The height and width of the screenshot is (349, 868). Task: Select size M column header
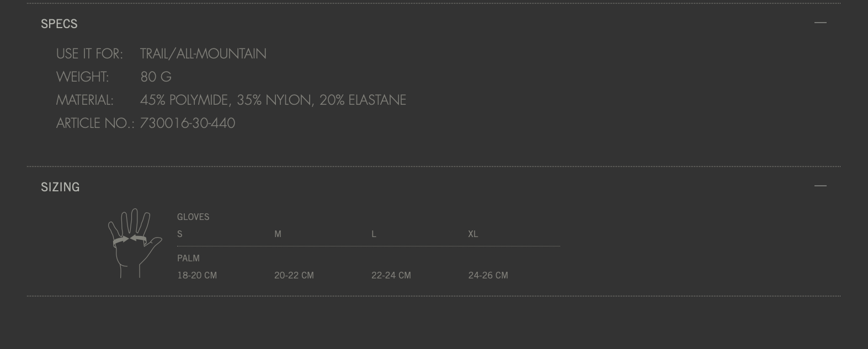click(278, 234)
